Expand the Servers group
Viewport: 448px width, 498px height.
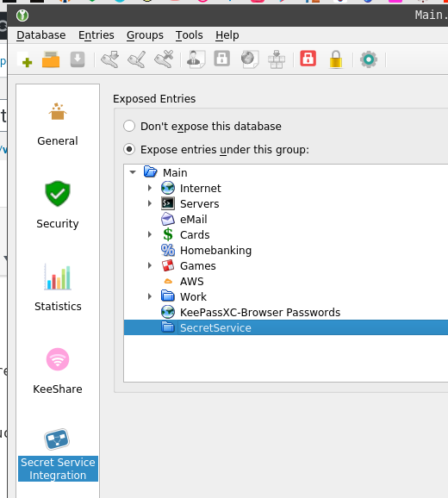[150, 203]
